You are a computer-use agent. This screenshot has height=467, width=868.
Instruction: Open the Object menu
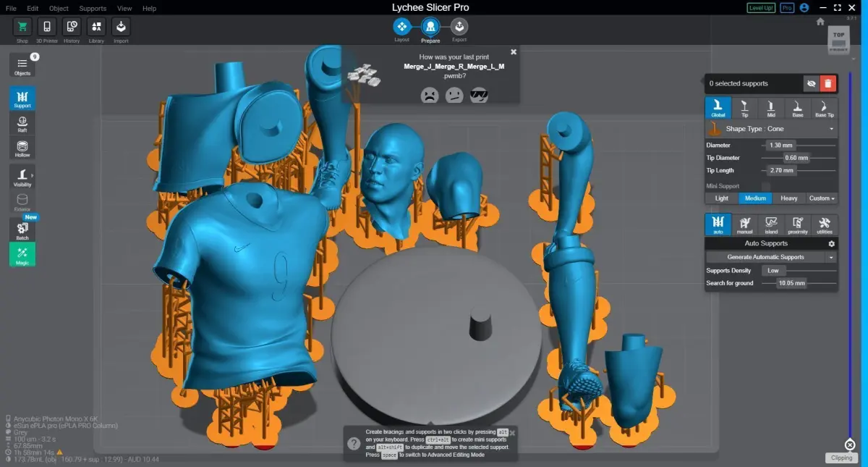pyautogui.click(x=59, y=8)
